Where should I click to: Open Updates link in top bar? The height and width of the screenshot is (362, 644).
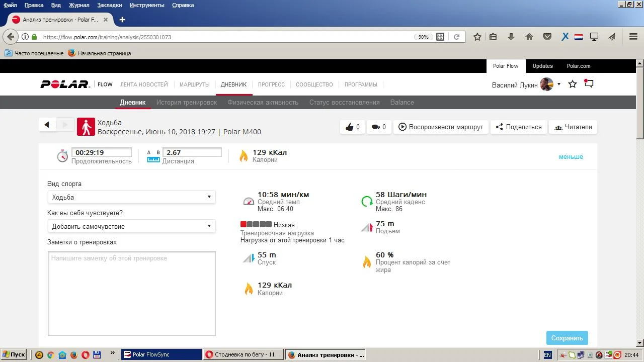tap(542, 66)
